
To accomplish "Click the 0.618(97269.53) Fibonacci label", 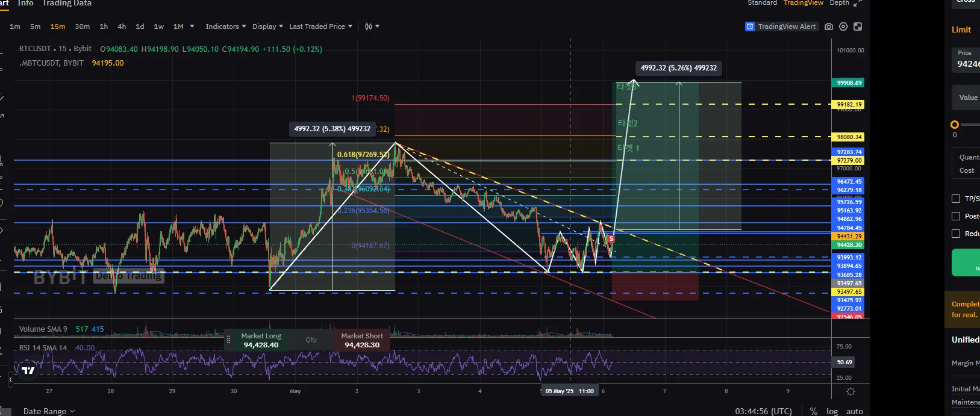I will (363, 155).
